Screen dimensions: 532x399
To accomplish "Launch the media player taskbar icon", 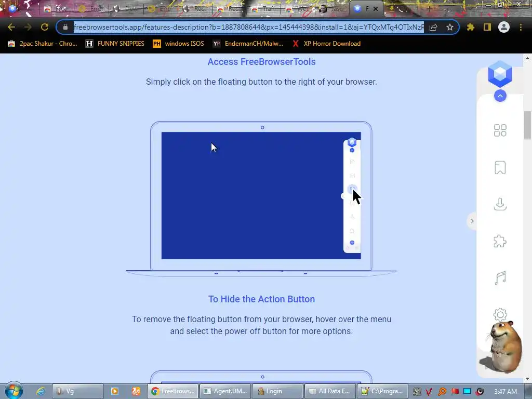I will pyautogui.click(x=115, y=391).
